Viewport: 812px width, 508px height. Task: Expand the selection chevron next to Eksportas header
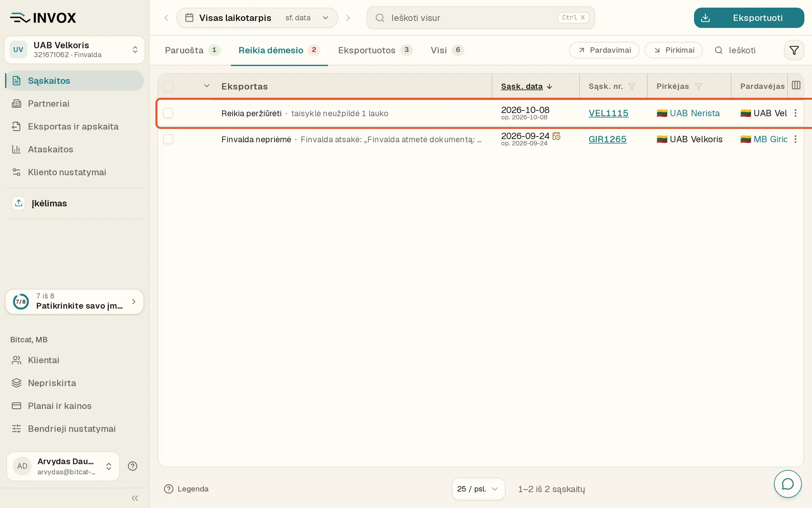(x=207, y=86)
